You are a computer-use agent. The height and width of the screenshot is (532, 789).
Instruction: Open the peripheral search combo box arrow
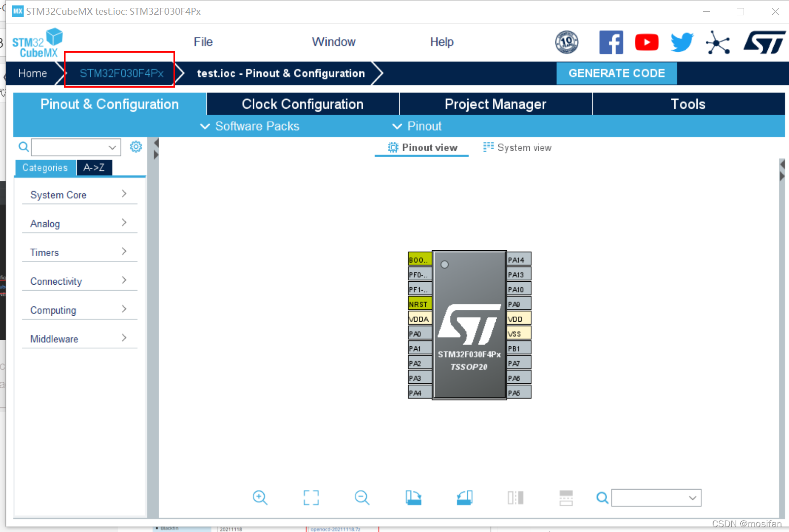point(112,147)
